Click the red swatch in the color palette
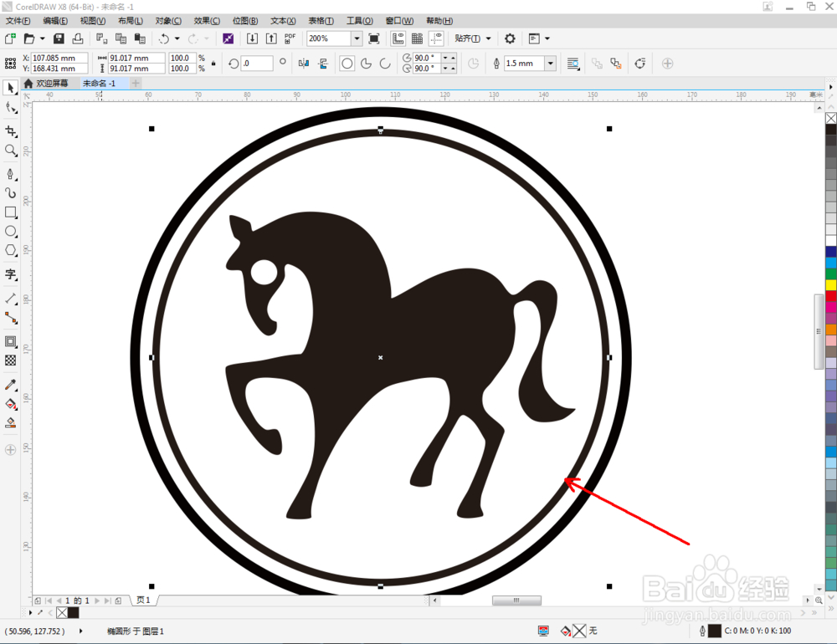 831,296
